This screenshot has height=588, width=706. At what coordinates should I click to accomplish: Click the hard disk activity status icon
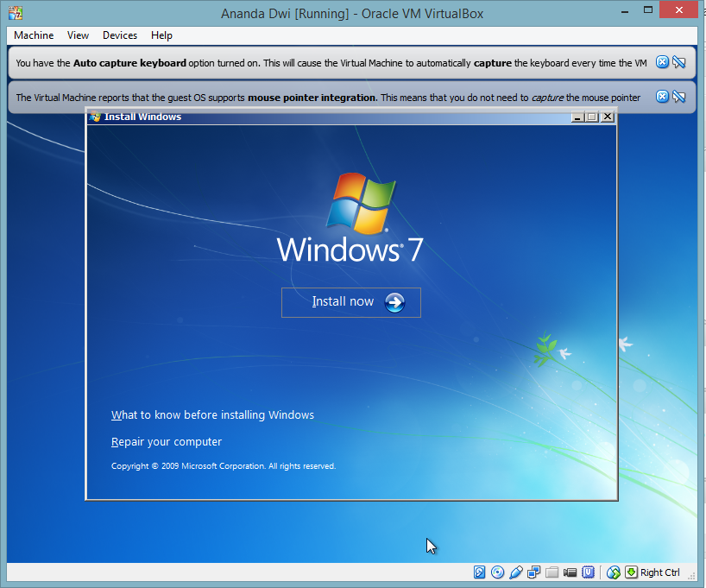pos(480,572)
